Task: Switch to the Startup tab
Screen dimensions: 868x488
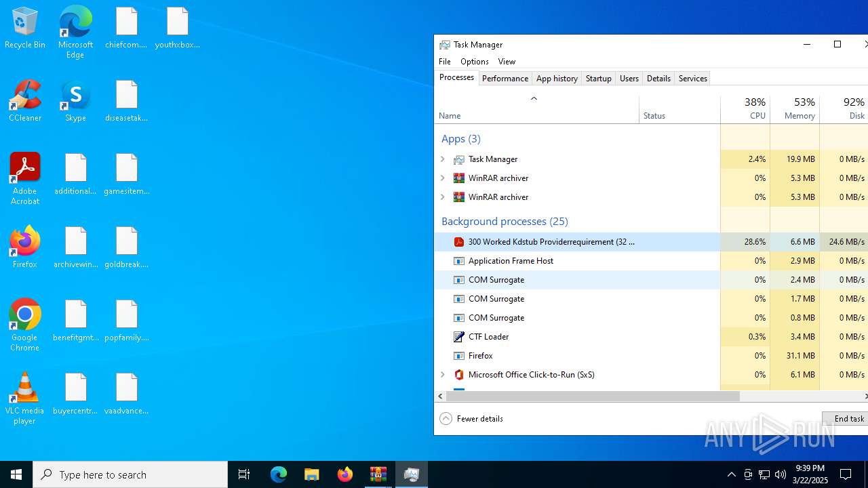Action: tap(599, 79)
